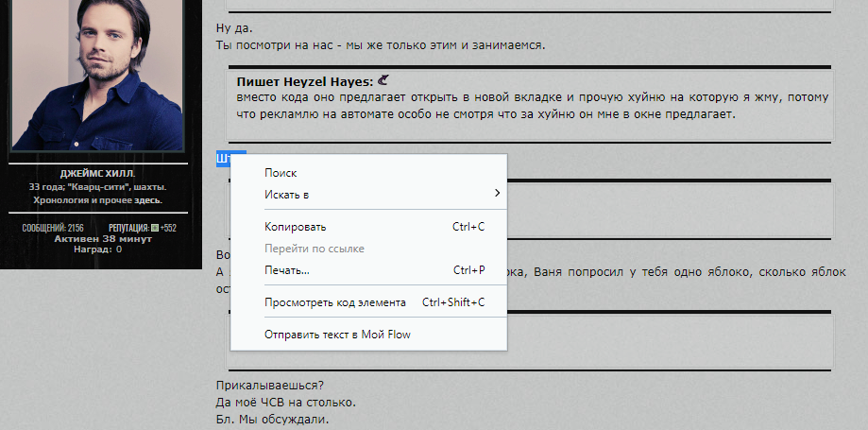Open the 'Хронология и прочее здесь' link
The height and width of the screenshot is (430, 868).
(x=97, y=200)
